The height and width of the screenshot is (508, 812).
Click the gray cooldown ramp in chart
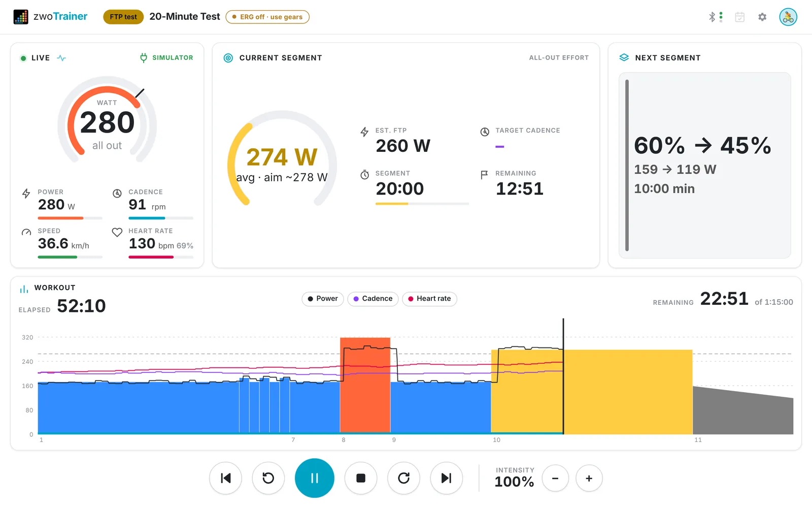[x=743, y=410]
